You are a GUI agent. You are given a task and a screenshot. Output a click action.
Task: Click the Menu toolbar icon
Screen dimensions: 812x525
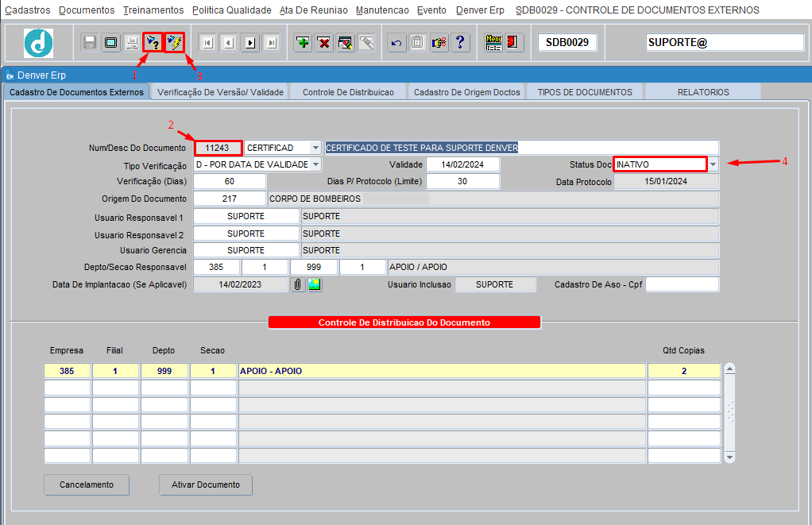[x=493, y=43]
